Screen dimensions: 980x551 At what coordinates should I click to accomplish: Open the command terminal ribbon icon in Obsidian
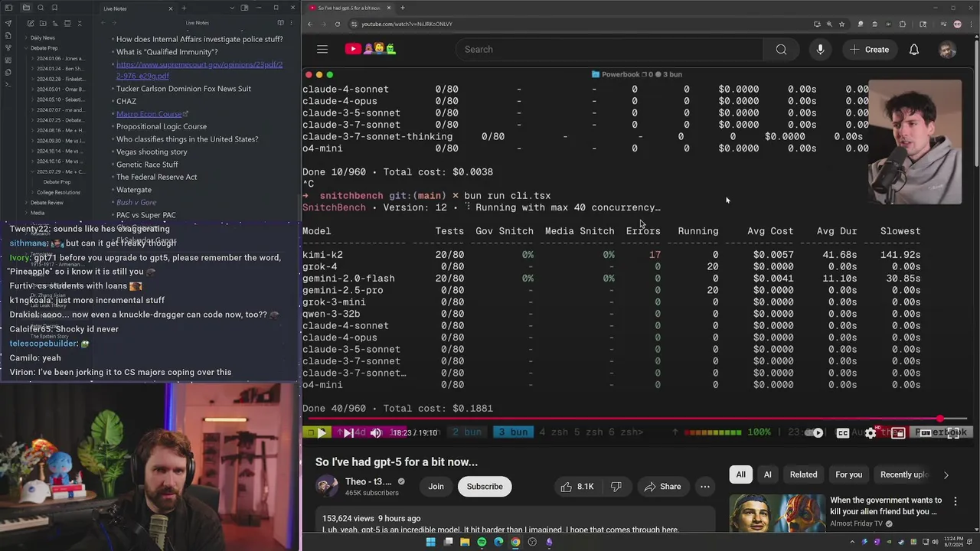[8, 84]
